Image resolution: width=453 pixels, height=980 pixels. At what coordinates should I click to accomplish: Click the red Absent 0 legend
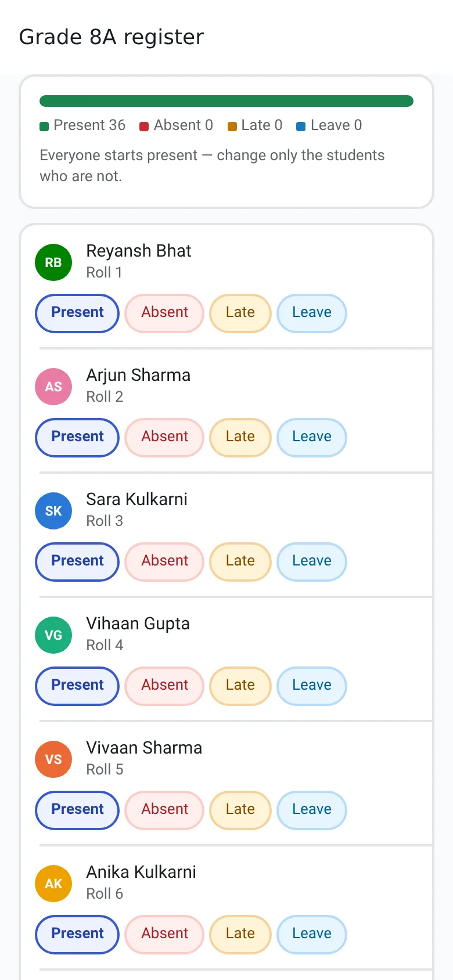[x=176, y=125]
